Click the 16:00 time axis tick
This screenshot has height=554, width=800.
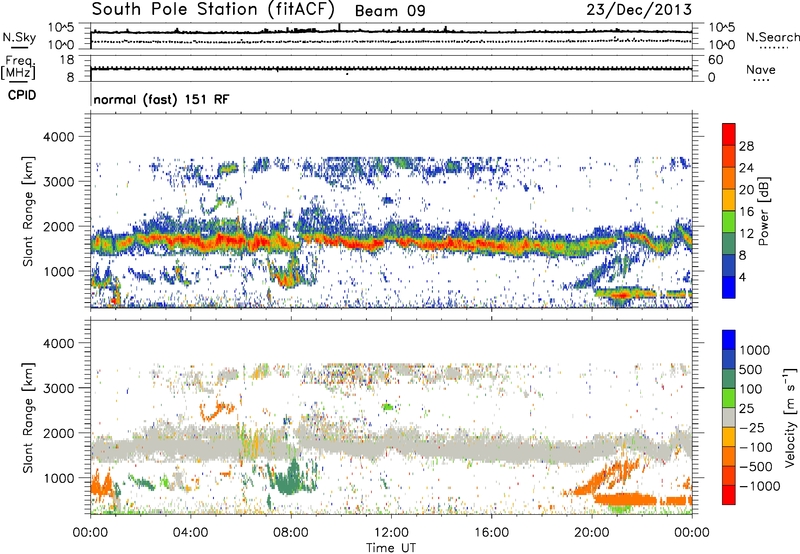tap(491, 533)
